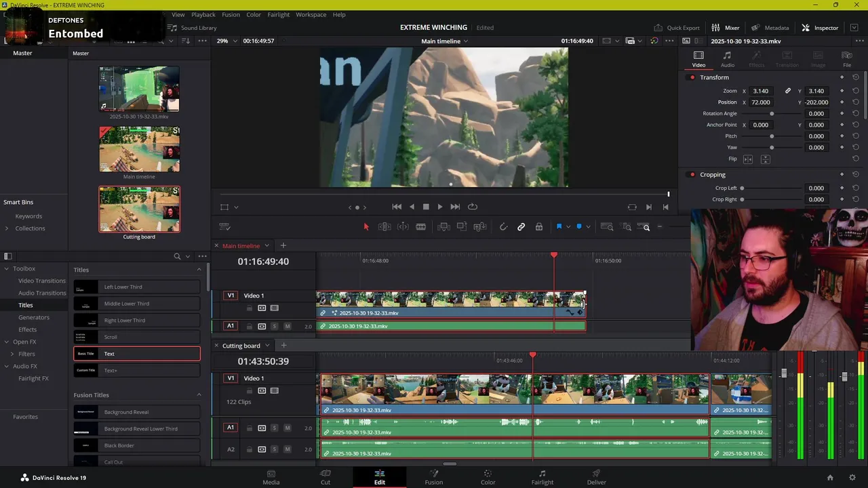Open the File tab in Inspector

847,59
